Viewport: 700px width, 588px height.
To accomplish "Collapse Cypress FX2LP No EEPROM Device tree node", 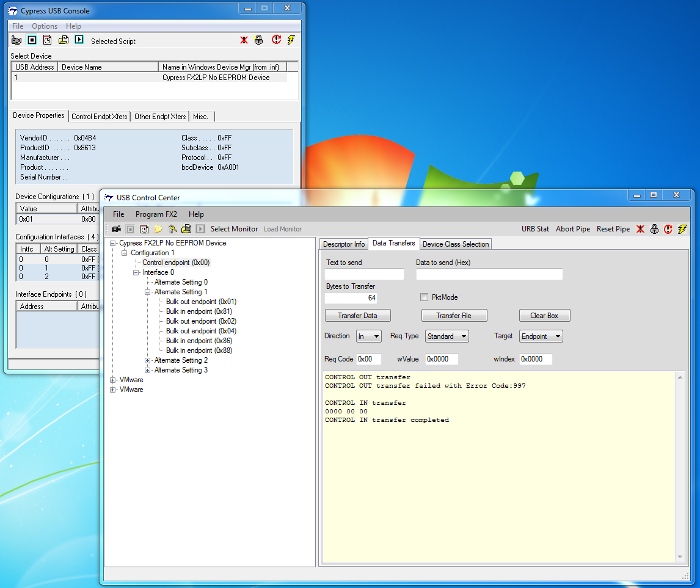I will click(113, 243).
